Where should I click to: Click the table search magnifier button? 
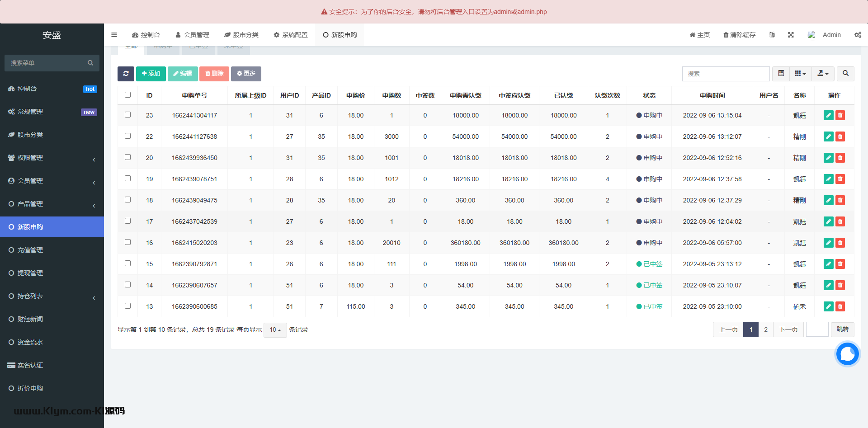[x=845, y=74]
